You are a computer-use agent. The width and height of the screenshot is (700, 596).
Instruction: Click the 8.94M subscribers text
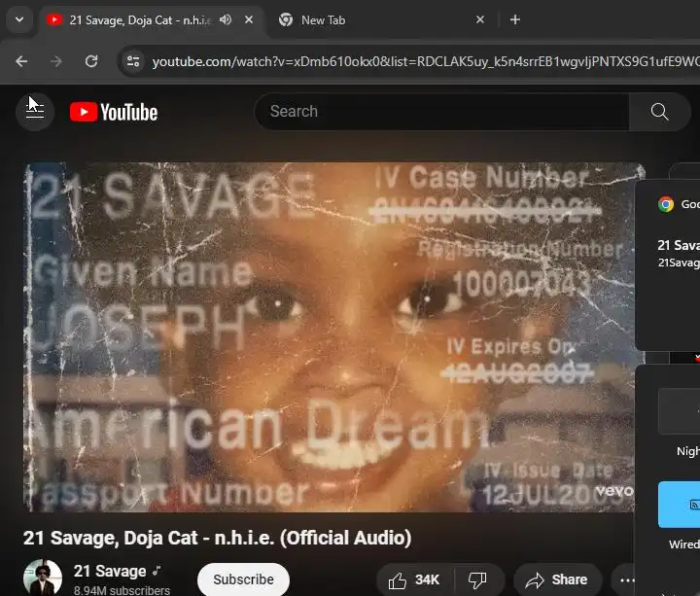point(122,590)
